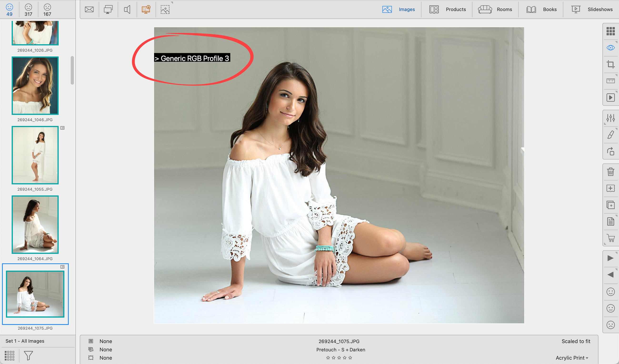Click the speaker sound icon
619x364 pixels.
click(x=127, y=9)
